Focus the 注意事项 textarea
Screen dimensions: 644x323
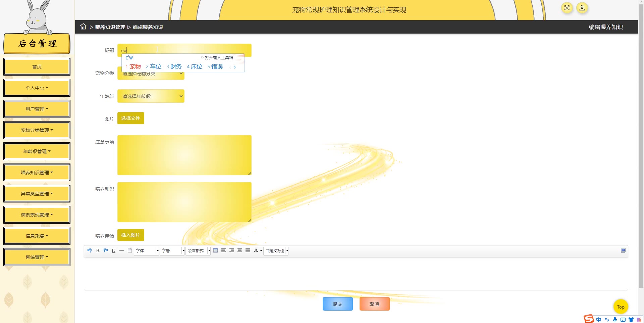[184, 155]
